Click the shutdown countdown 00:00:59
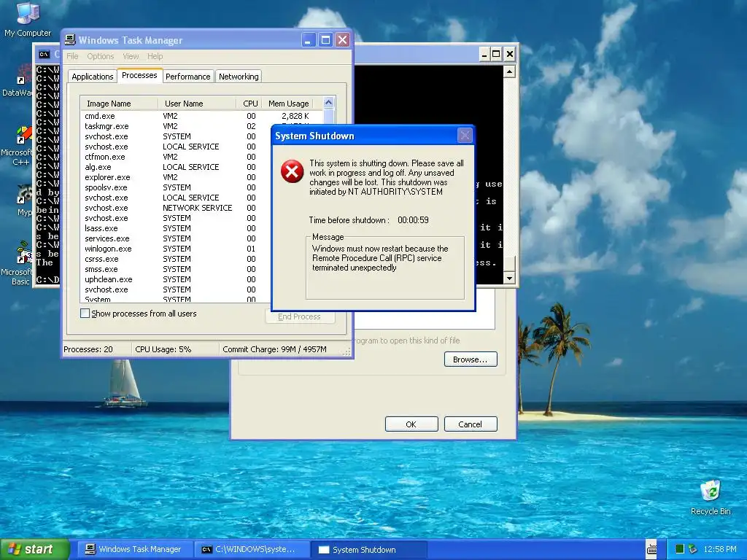 click(413, 220)
